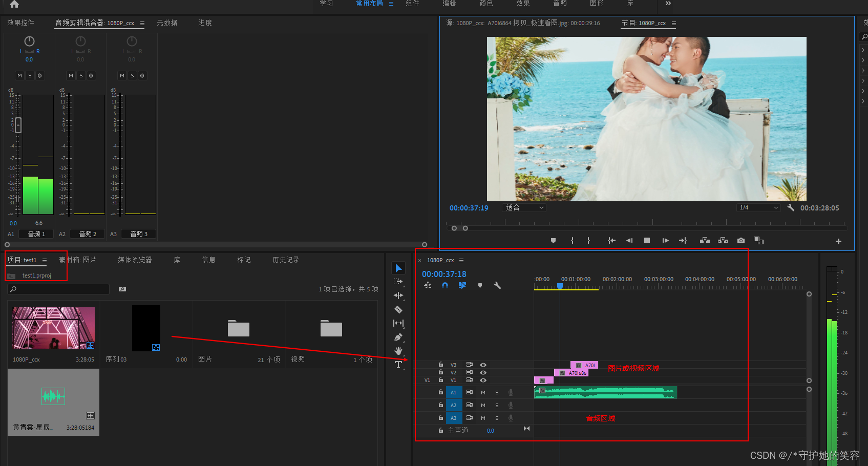The width and height of the screenshot is (868, 466).
Task: Open the zoom level 适合 dropdown
Action: point(524,207)
